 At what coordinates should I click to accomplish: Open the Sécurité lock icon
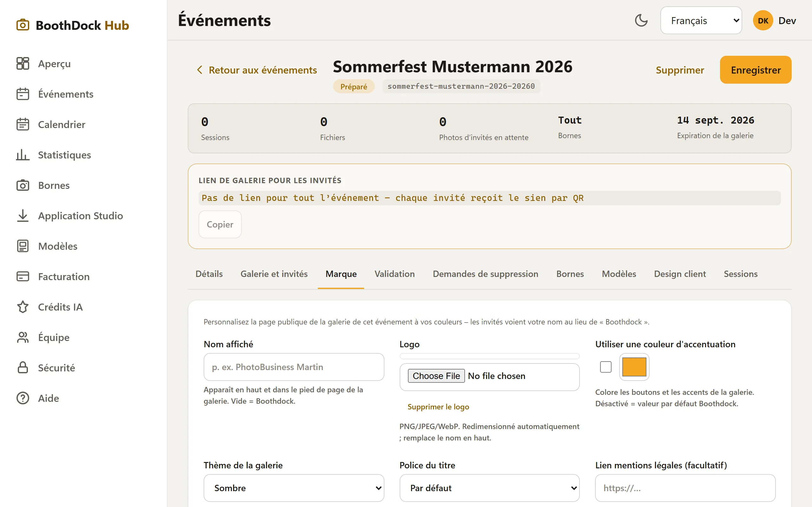click(23, 368)
